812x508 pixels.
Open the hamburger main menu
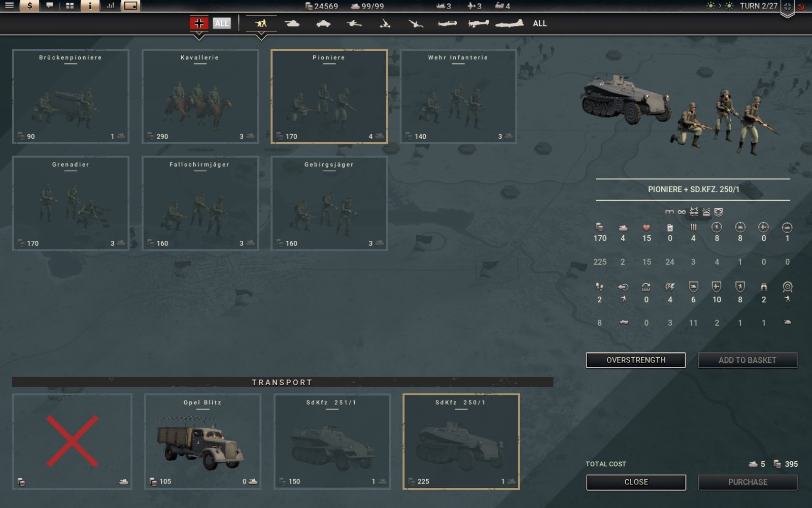(9, 6)
